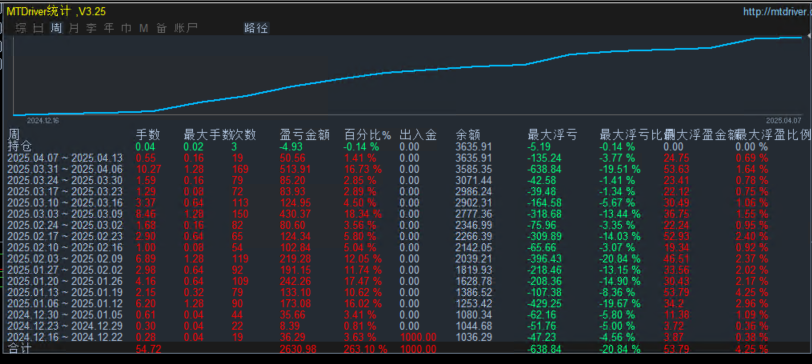Viewport: 812px width, 364px height.
Task: Select the 合计 total row label
Action: (x=20, y=349)
